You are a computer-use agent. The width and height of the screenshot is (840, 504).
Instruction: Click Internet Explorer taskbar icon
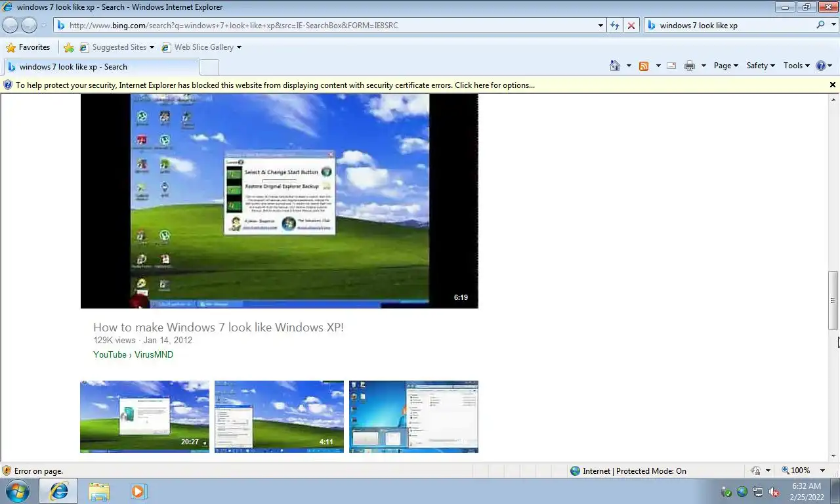(59, 491)
